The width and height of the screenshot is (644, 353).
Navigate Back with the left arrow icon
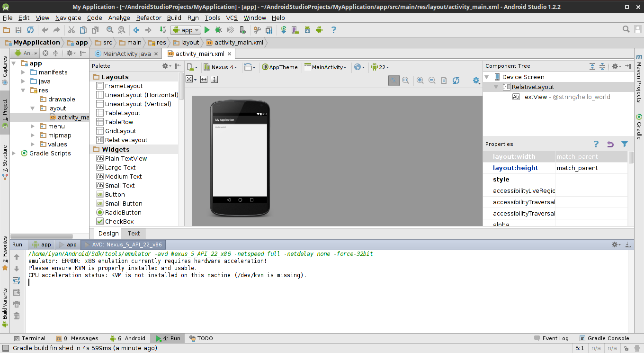tap(136, 30)
